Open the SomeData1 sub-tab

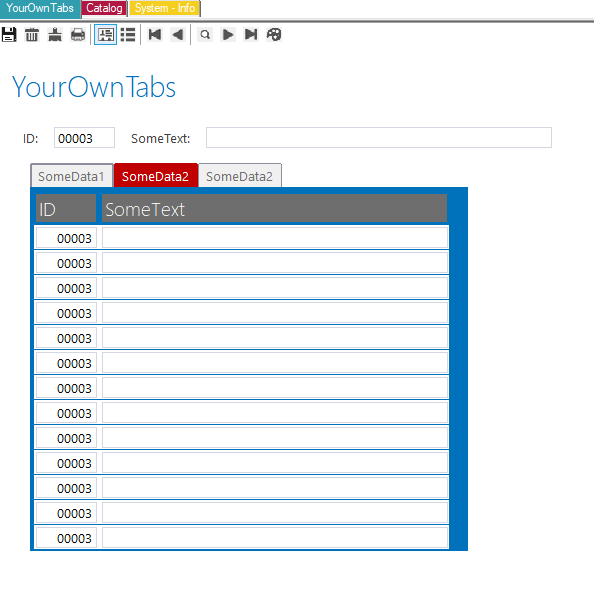coord(72,176)
